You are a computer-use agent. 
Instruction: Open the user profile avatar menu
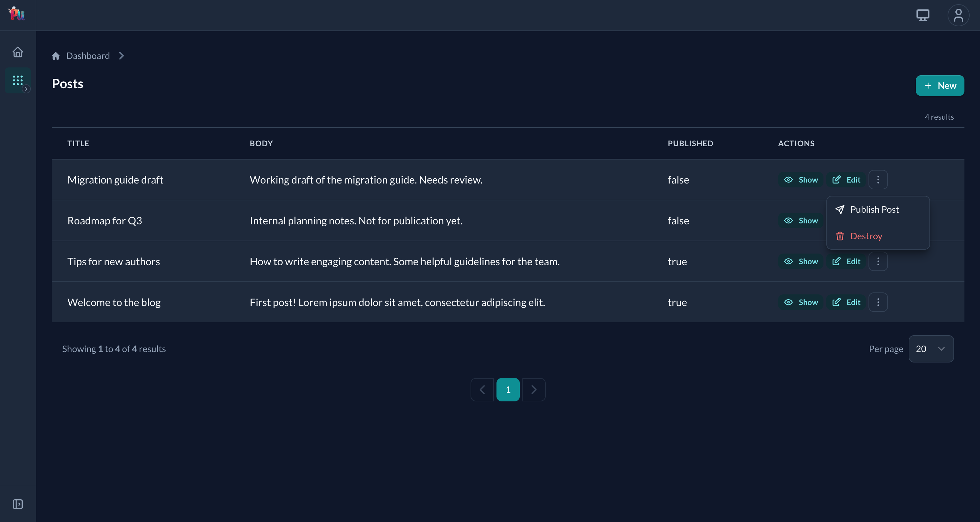(x=958, y=15)
